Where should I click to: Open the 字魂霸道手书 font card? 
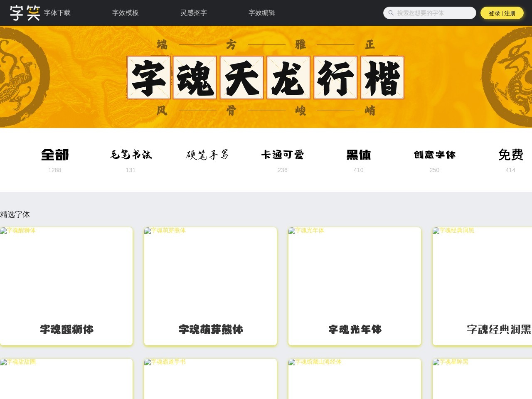tap(210, 379)
